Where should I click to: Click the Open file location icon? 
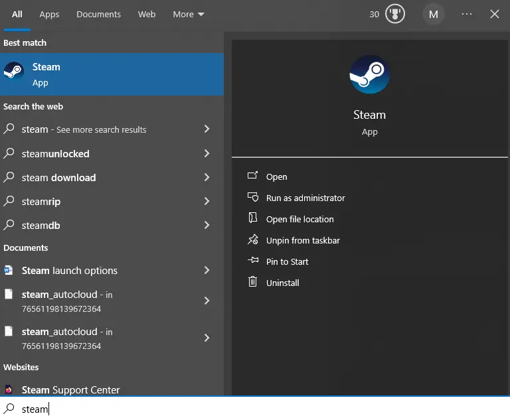click(x=253, y=218)
